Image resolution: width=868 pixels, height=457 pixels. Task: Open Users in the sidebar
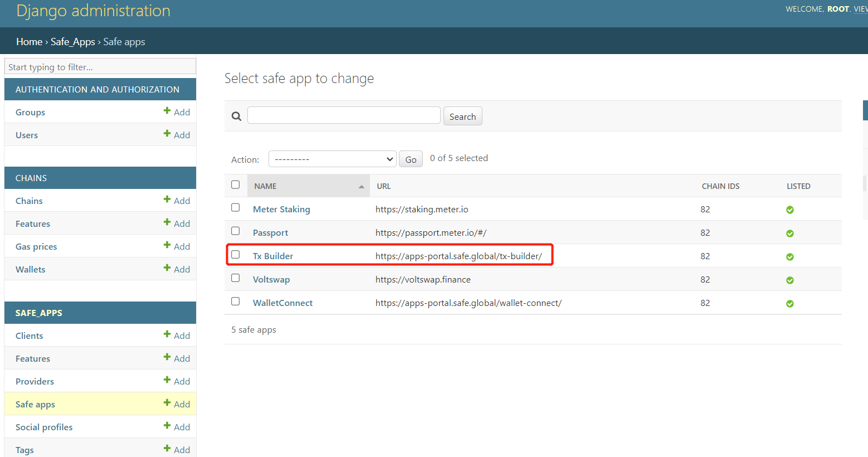(x=27, y=135)
